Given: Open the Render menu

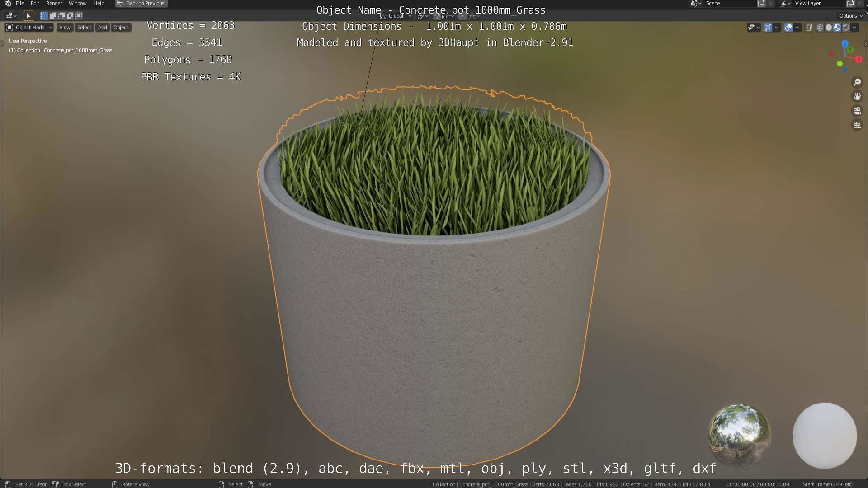Looking at the screenshot, I should [x=54, y=3].
